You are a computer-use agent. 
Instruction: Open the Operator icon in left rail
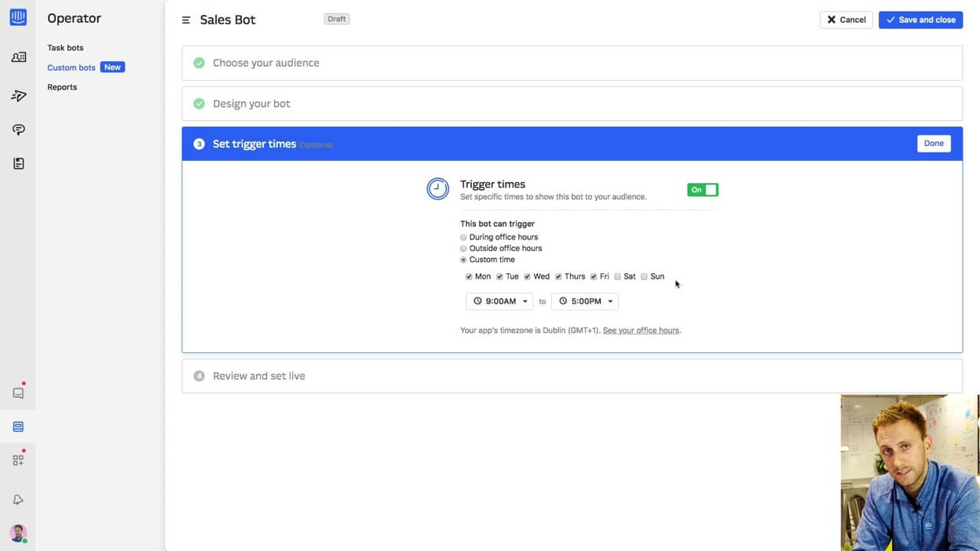pos(18,426)
